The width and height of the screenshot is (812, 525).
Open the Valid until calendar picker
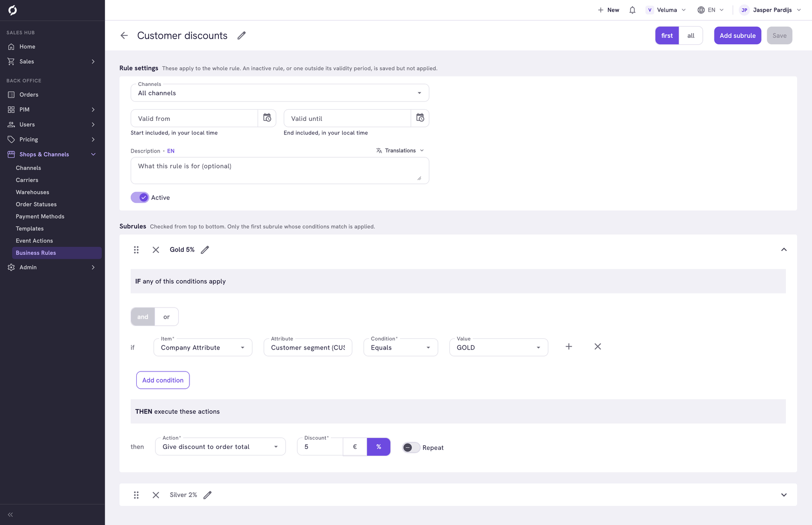[420, 118]
